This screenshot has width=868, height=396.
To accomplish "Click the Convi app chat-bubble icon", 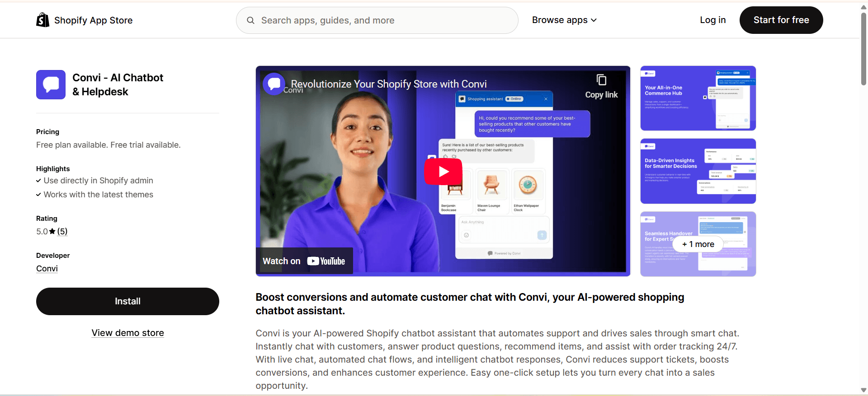I will point(51,84).
